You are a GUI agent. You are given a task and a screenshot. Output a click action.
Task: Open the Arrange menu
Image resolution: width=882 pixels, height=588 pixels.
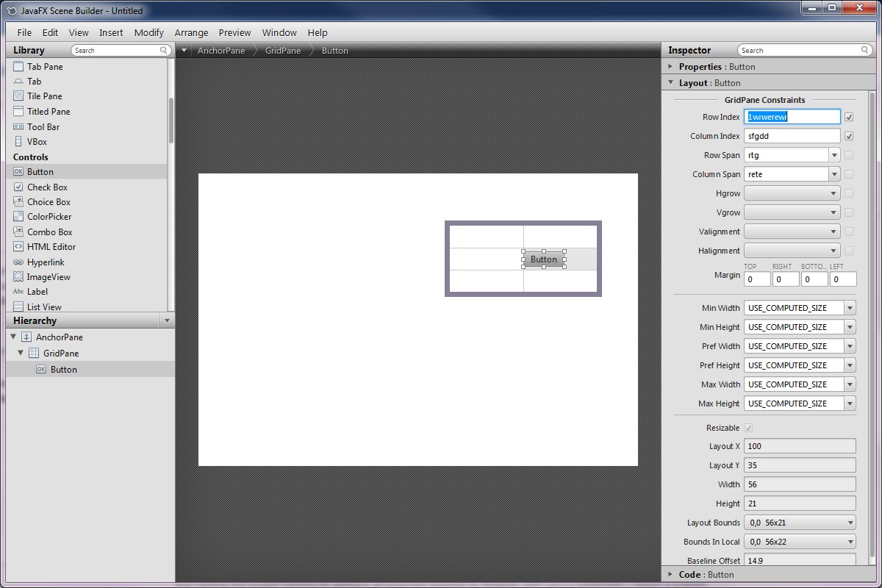point(191,32)
